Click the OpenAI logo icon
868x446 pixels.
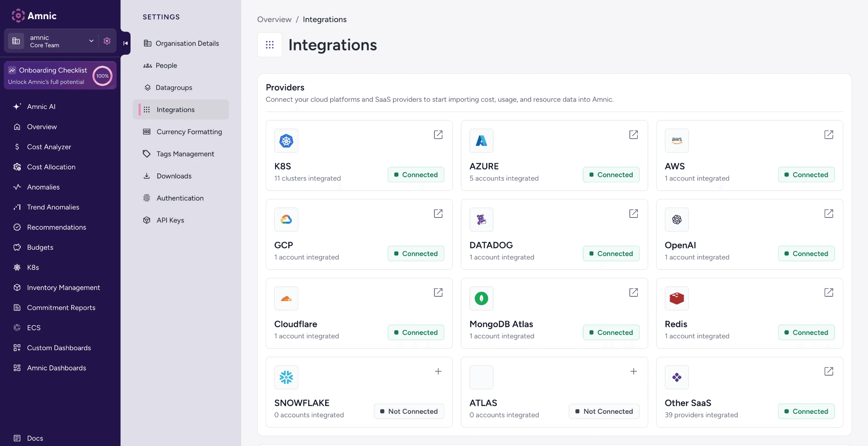[677, 220]
